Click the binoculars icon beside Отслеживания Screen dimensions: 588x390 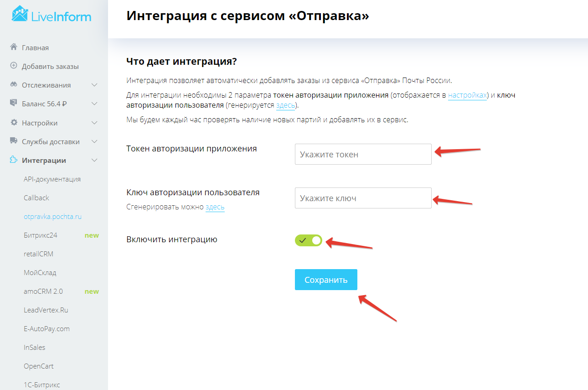click(14, 85)
